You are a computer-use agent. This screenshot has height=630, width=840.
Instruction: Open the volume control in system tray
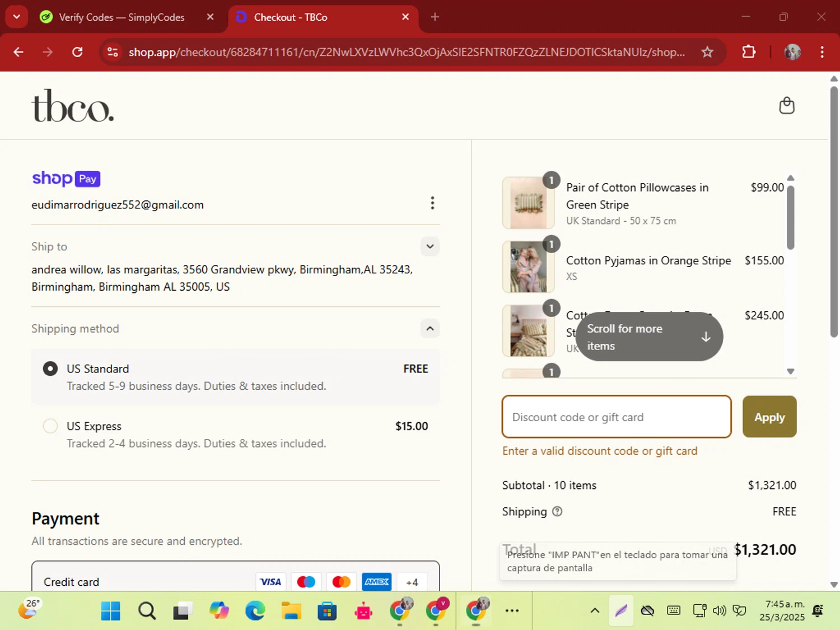[719, 610]
